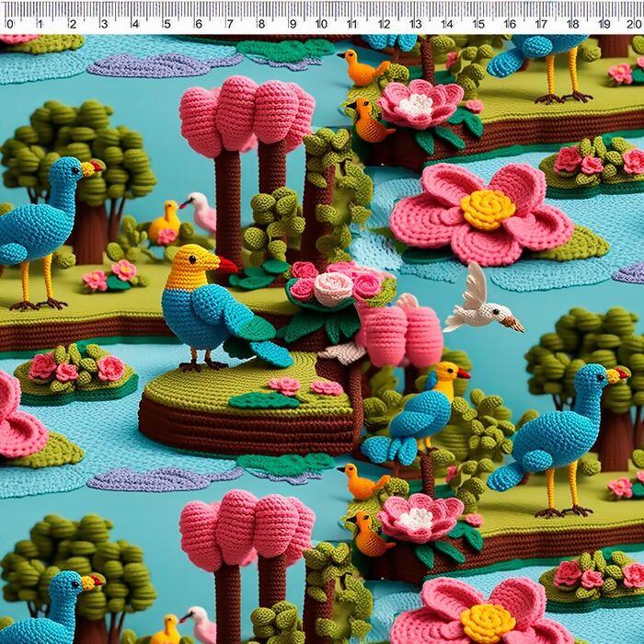Select the green lily pad on center island
Image resolution: width=644 pixels, height=644 pixels.
tap(262, 400)
